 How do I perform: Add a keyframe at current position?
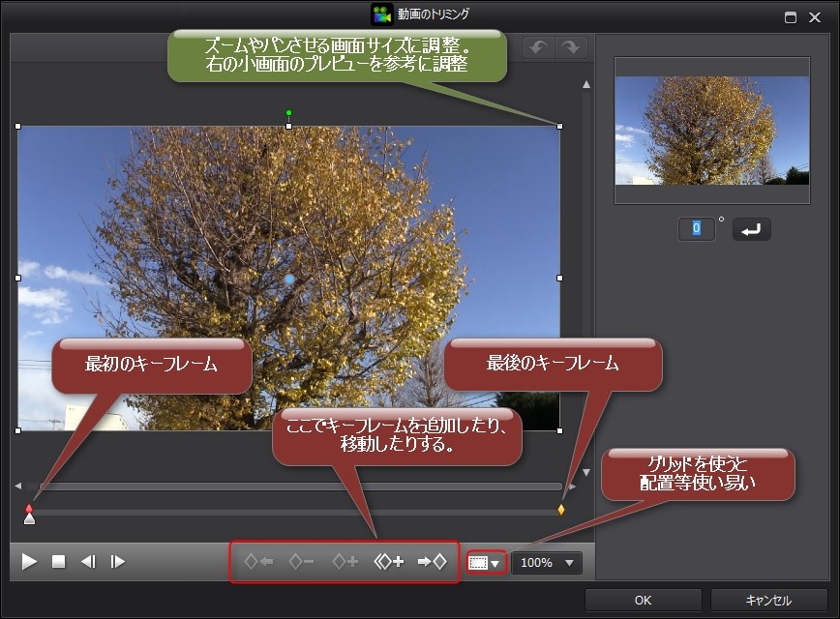(x=345, y=562)
